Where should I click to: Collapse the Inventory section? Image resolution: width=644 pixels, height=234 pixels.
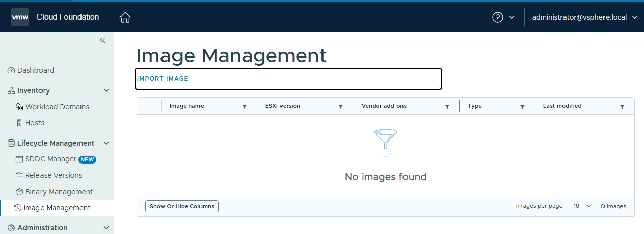[106, 90]
